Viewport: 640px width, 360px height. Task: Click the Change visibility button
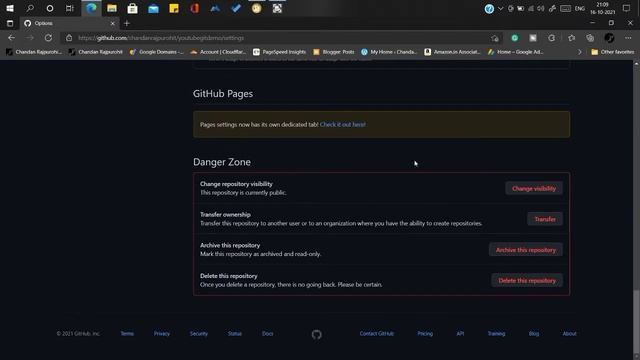click(x=534, y=189)
